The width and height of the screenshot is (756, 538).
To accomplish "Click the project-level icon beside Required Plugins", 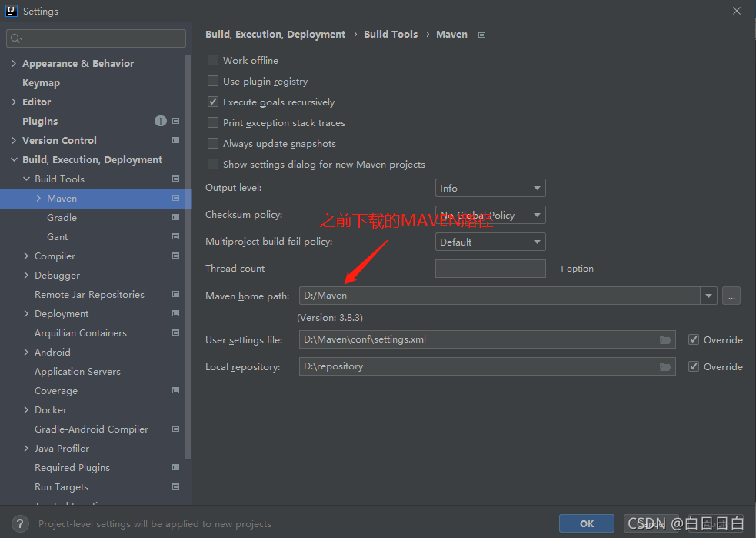I will click(x=176, y=467).
